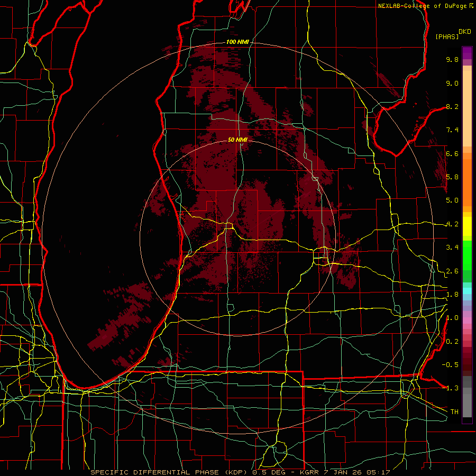Click the 100 NMI range ring label
The image size is (476, 476).
coord(237,42)
